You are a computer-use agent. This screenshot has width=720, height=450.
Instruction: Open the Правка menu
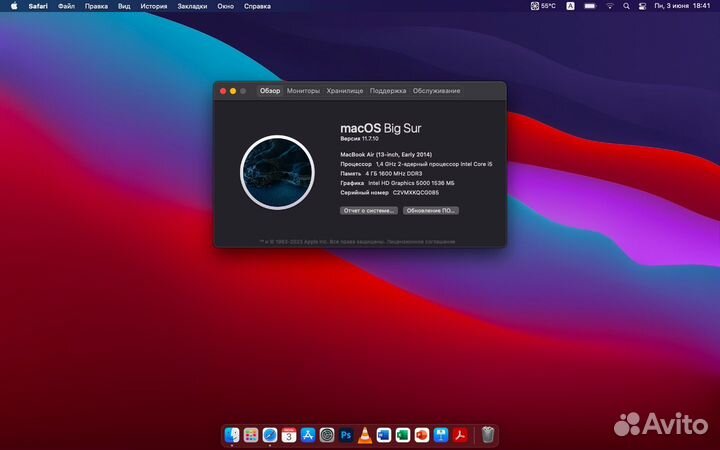coord(96,6)
